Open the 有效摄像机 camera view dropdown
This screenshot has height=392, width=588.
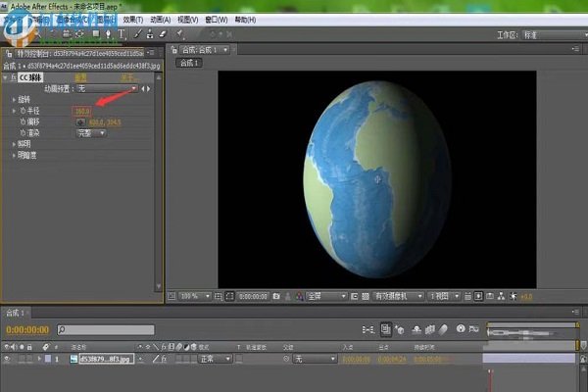[x=399, y=296]
